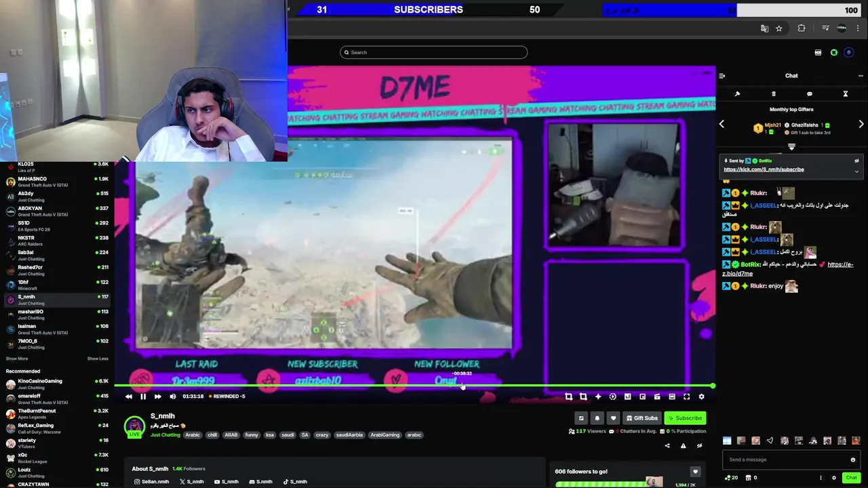This screenshot has width=868, height=488.
Task: Pause the stream with the pause button
Action: point(143,396)
